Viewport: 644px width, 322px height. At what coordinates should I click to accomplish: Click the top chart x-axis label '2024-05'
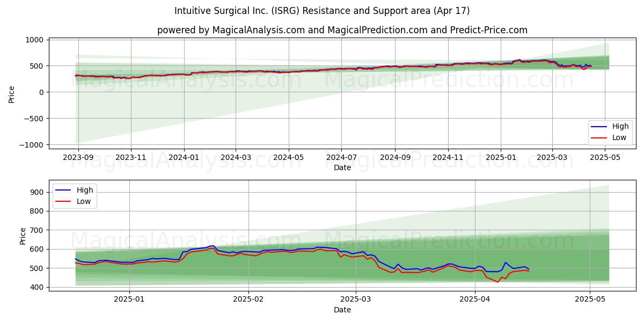pyautogui.click(x=288, y=158)
